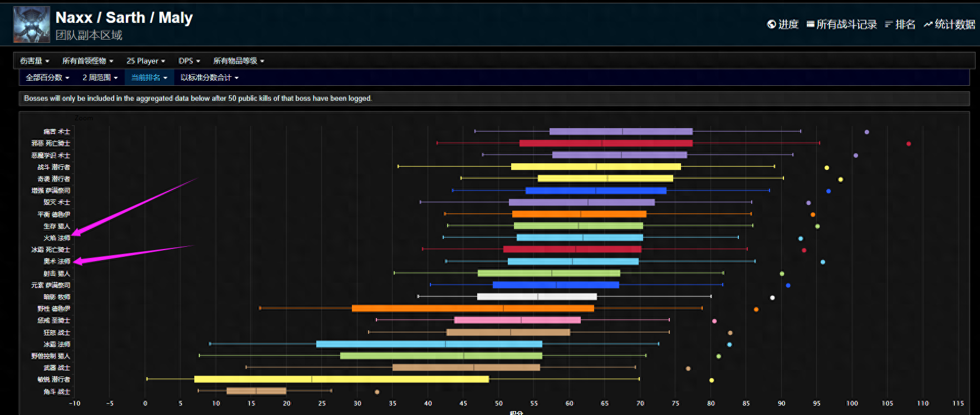Click the yellow 敏锐 潜行者 box bar

point(341,379)
